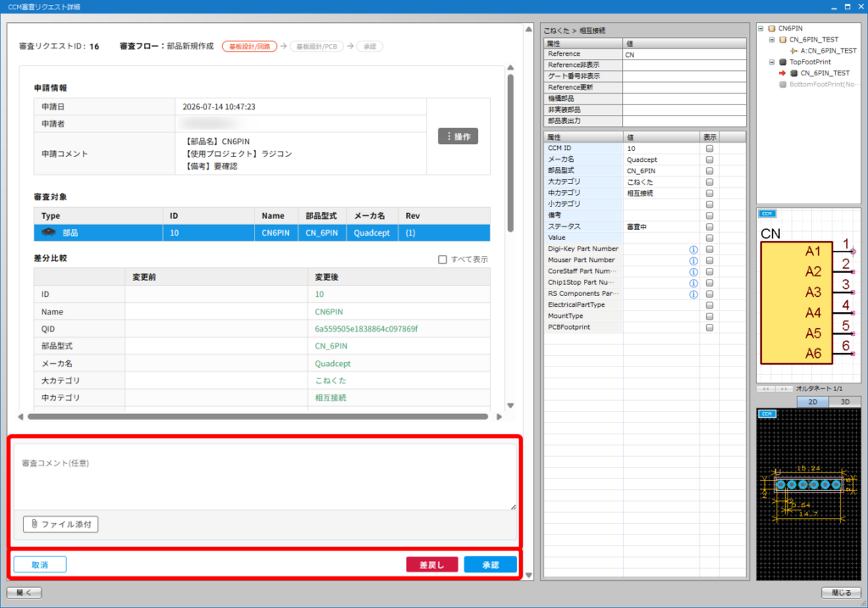
Task: Click the 開く button at bottom left
Action: tap(24, 593)
